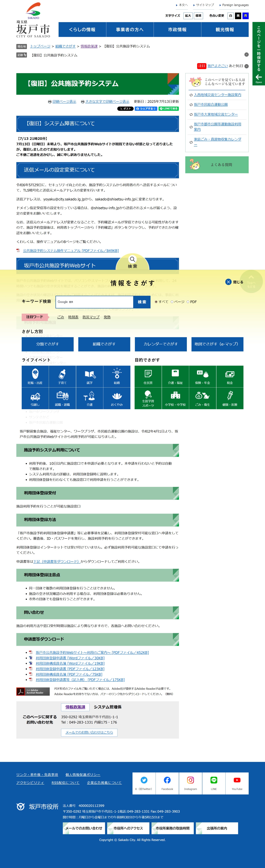Download 利用団体登録申請書 Word file
Viewport: 265px width, 868px height.
[x=70, y=658]
